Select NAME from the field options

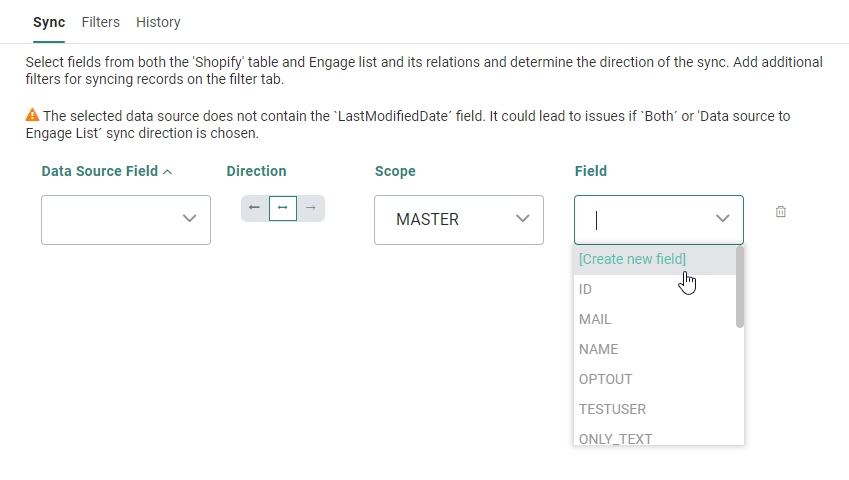click(599, 349)
